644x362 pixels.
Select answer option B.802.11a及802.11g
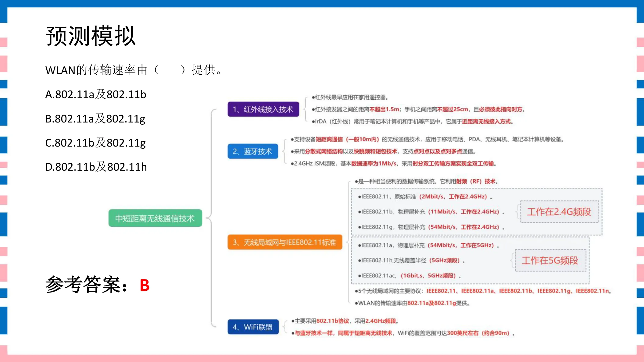click(x=95, y=119)
